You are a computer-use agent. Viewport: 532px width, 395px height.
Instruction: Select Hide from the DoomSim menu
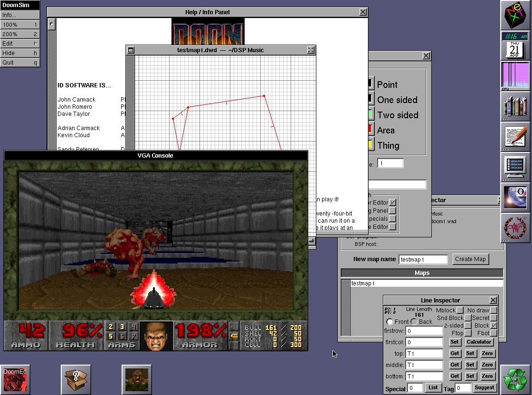(x=20, y=53)
